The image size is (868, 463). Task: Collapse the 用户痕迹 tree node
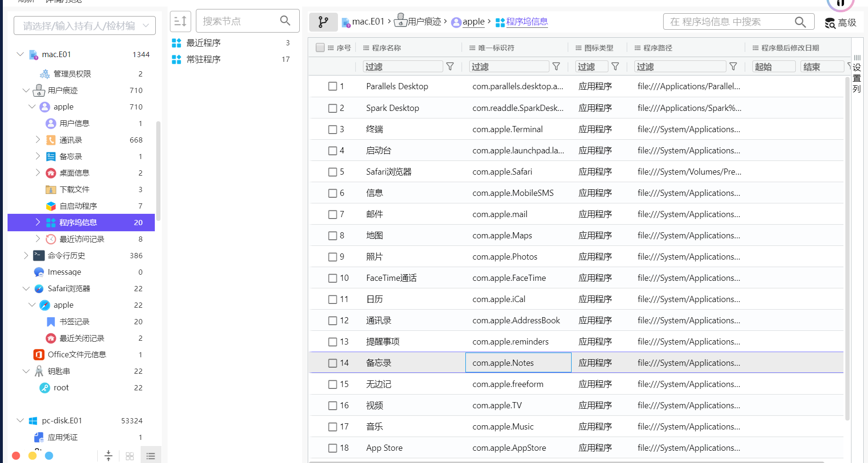tap(26, 90)
